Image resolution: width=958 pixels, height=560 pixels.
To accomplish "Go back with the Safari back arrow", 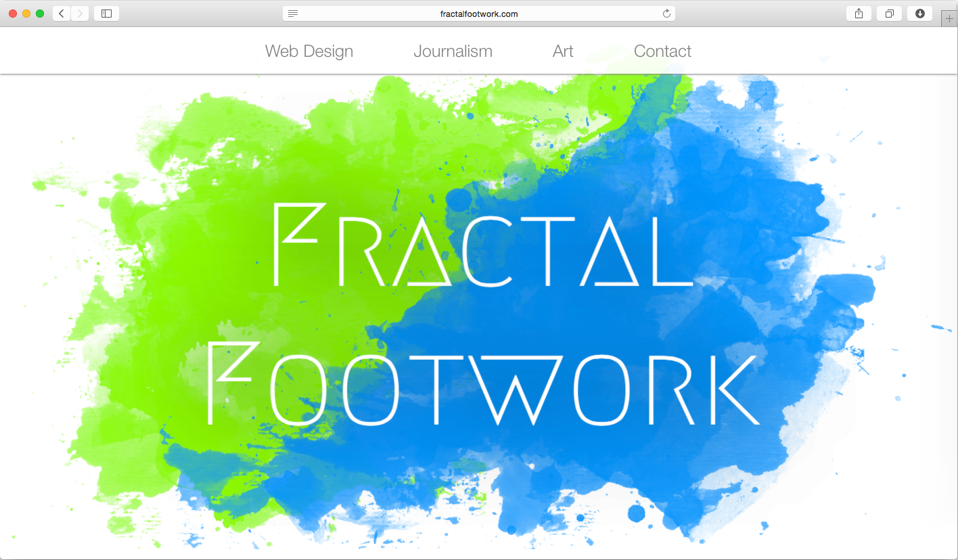I will point(62,14).
